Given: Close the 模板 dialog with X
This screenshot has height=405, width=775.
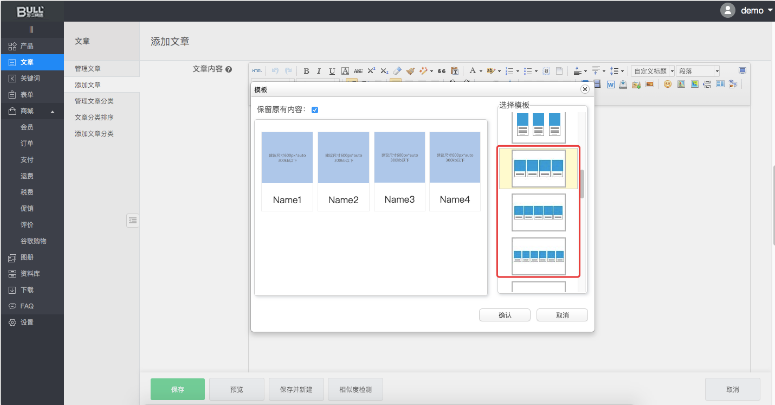Looking at the screenshot, I should [584, 89].
